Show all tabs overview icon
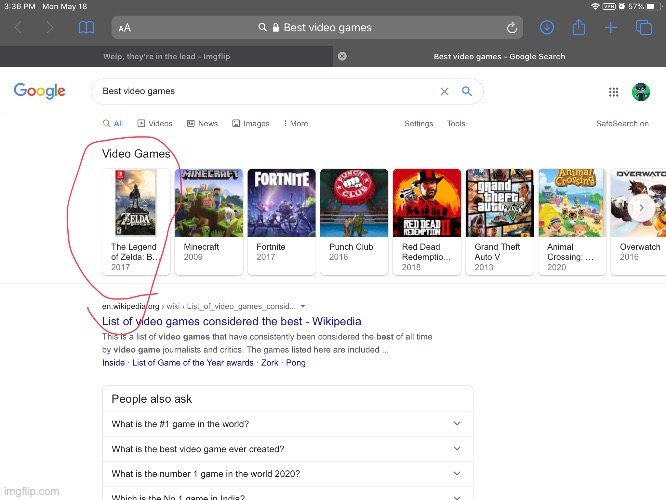The height and width of the screenshot is (500, 666). [x=643, y=28]
